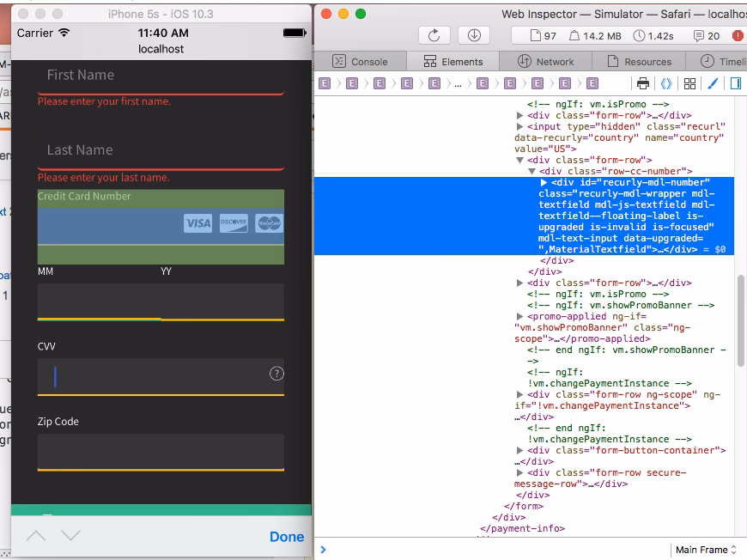
Task: Open the Network tab
Action: click(x=545, y=62)
